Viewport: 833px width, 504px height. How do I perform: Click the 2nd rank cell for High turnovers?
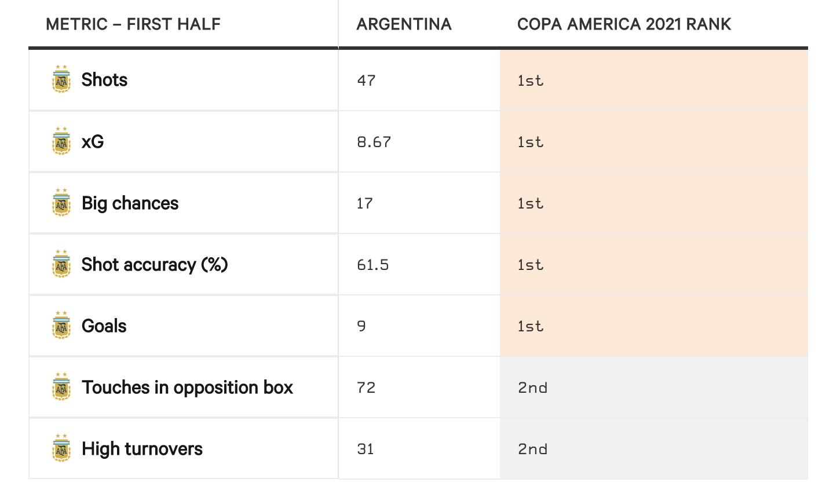(x=532, y=449)
